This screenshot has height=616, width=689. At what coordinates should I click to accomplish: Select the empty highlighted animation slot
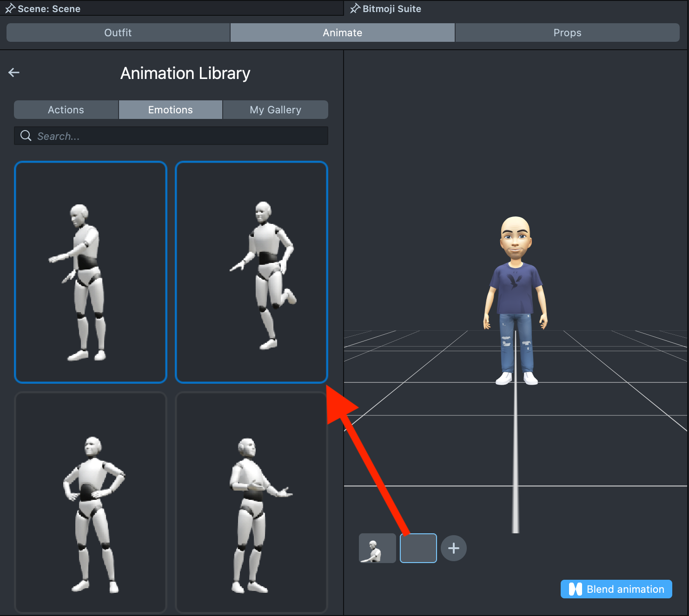418,548
